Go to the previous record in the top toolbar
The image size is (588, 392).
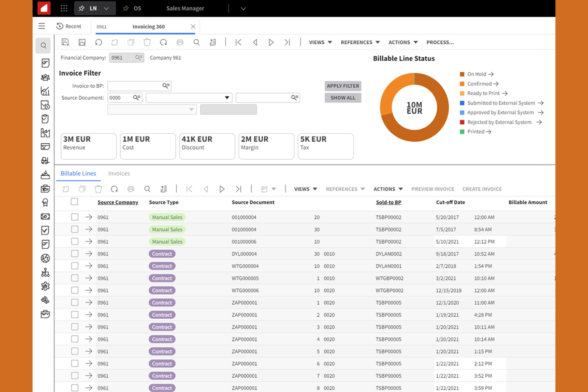255,42
